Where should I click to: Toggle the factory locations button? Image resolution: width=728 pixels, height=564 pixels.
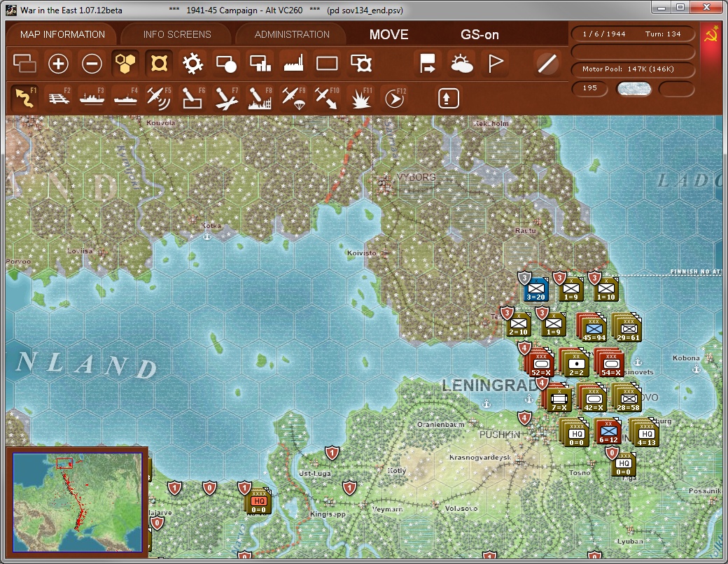coord(293,64)
